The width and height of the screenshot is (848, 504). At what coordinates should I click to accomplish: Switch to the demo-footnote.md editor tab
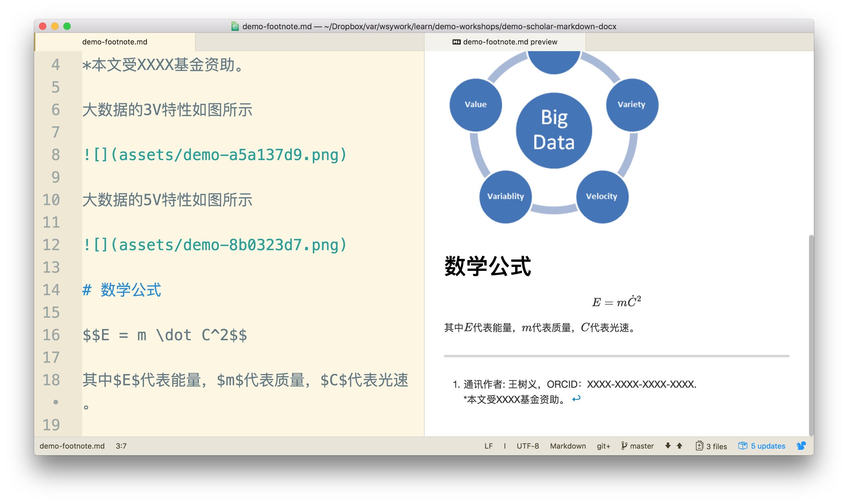tap(115, 42)
